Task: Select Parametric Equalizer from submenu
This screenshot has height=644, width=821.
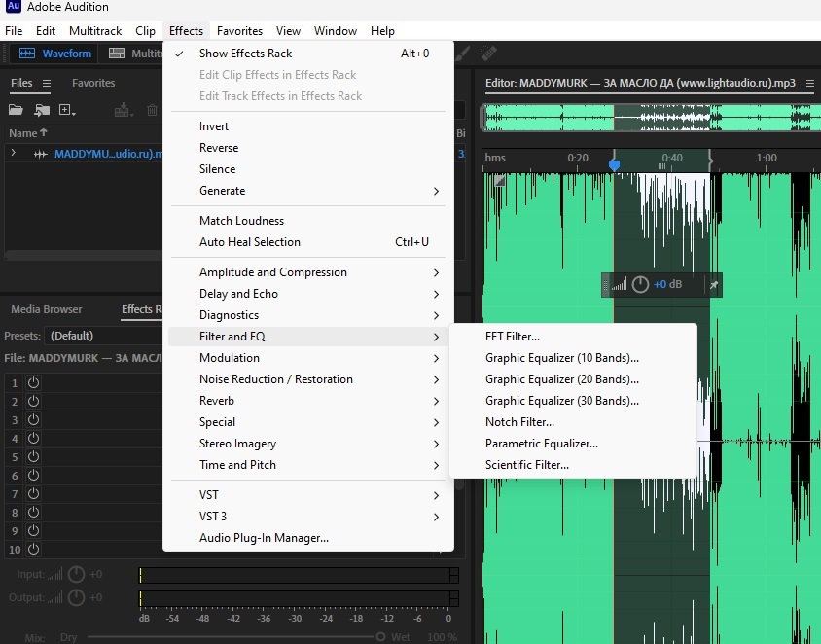Action: click(541, 444)
